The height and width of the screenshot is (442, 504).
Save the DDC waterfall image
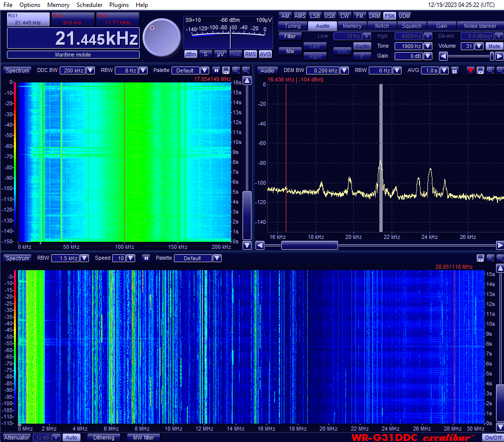coord(226,71)
